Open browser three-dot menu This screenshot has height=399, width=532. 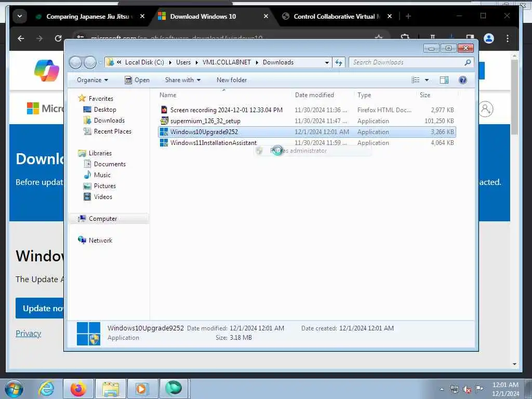(508, 38)
